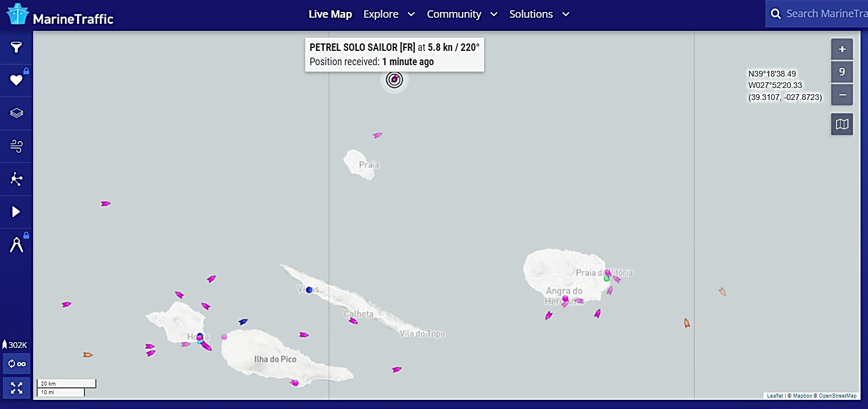This screenshot has height=409, width=868.
Task: Toggle fullscreen map view icon
Action: click(17, 388)
